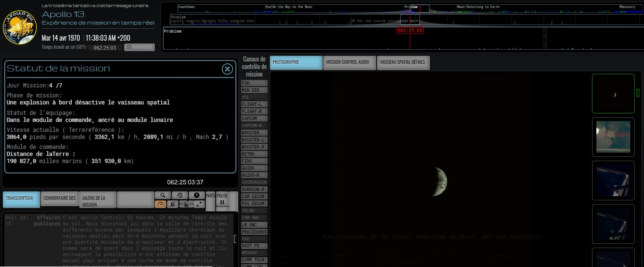
Task: Open help with the question mark icon
Action: pos(197,195)
